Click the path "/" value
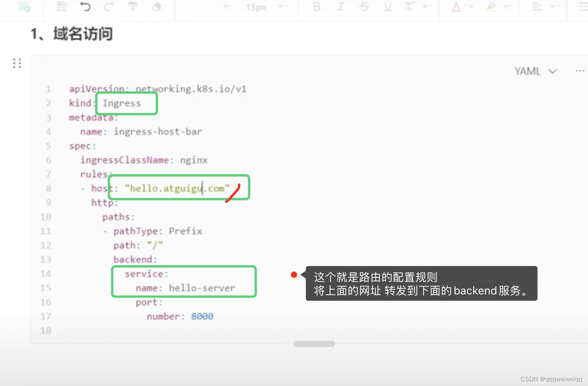Viewport: 588px width, 386px height. coord(155,245)
